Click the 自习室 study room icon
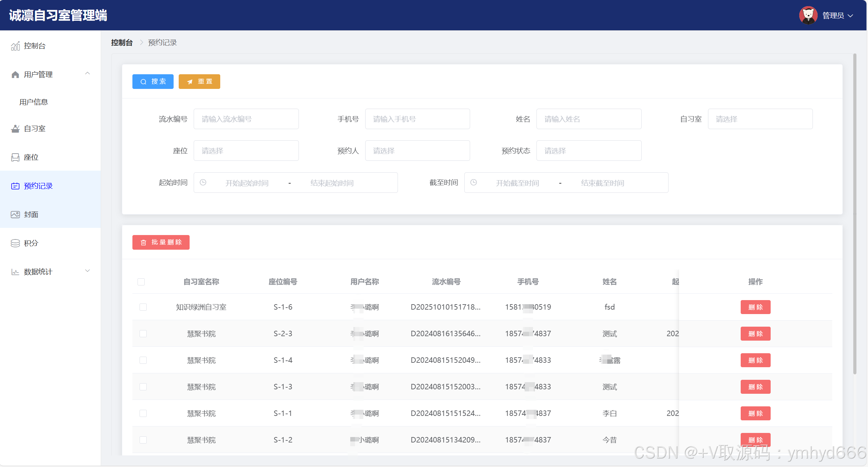868x467 pixels. click(x=15, y=129)
